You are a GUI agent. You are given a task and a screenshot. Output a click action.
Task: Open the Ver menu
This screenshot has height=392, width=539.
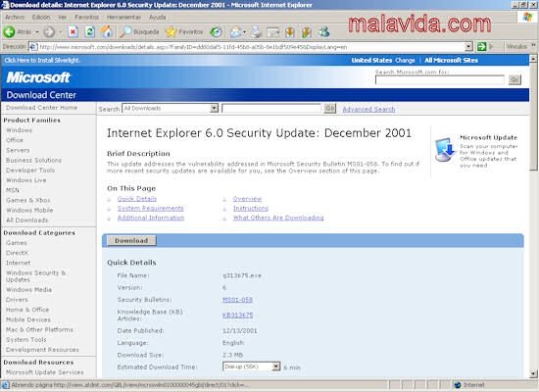[62, 17]
